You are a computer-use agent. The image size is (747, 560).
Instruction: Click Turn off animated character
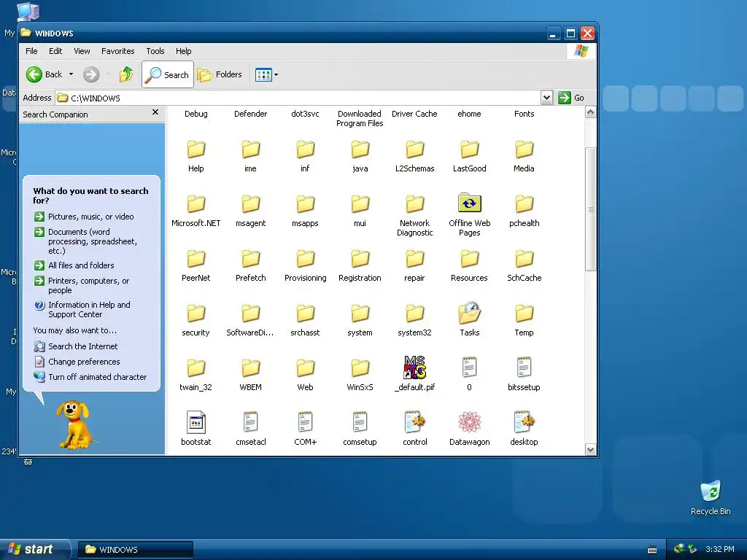click(x=90, y=377)
